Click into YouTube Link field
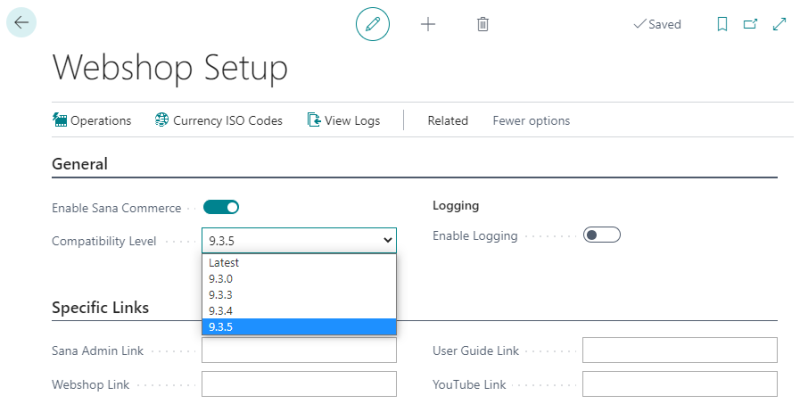The image size is (800, 404). tap(680, 384)
